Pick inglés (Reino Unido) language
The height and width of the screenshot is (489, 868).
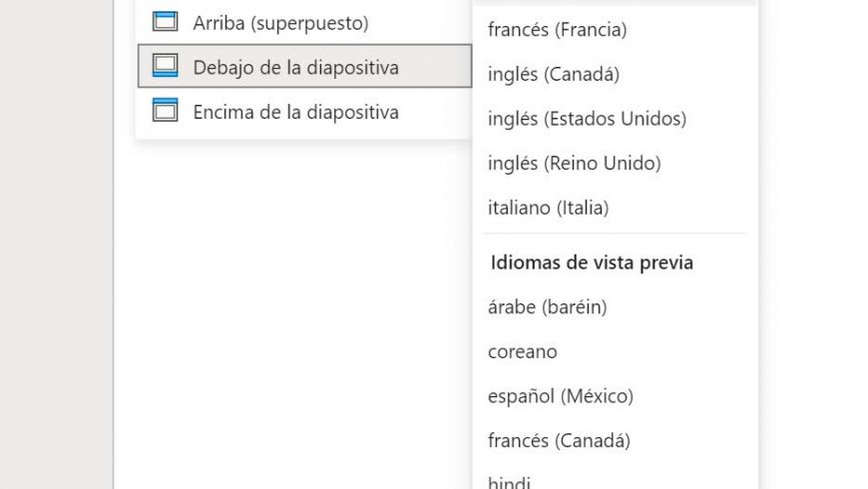point(615,164)
